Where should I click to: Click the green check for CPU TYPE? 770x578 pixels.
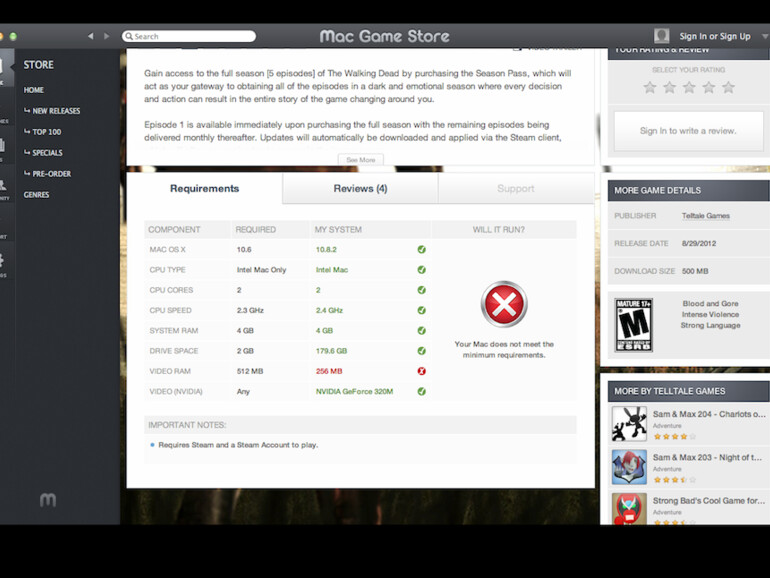[x=421, y=270]
